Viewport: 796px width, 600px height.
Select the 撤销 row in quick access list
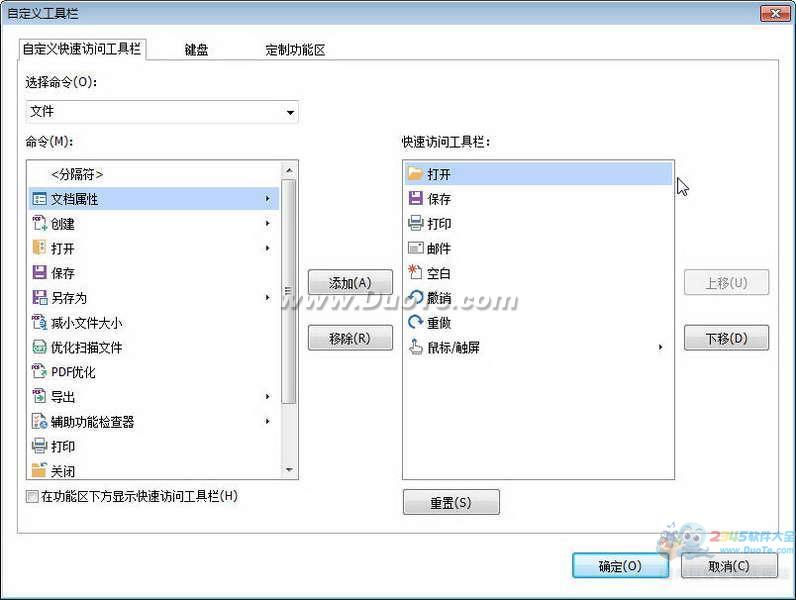click(x=538, y=298)
